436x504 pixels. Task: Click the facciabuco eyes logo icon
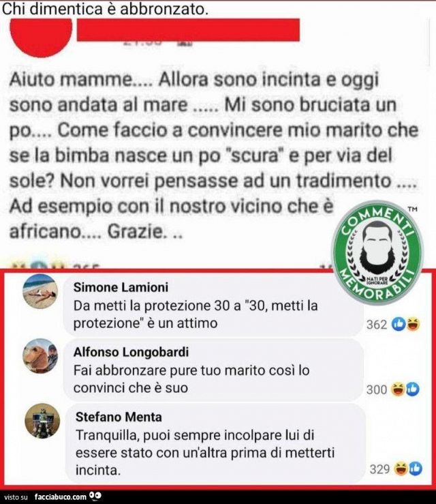pyautogui.click(x=95, y=496)
